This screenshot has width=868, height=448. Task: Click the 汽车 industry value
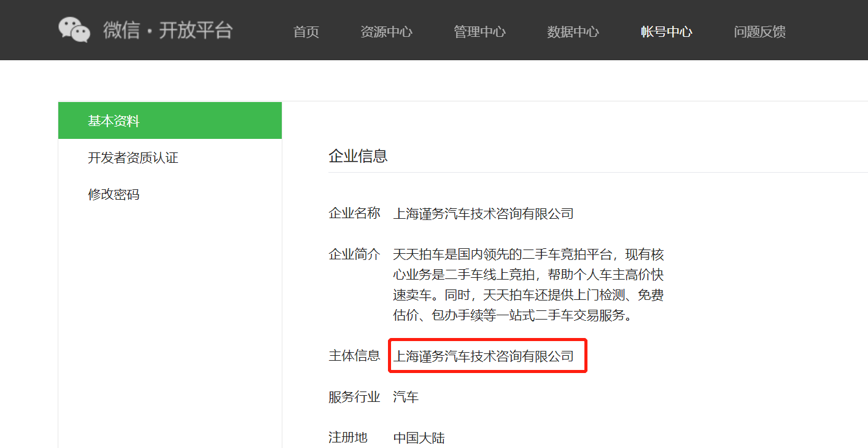(406, 397)
